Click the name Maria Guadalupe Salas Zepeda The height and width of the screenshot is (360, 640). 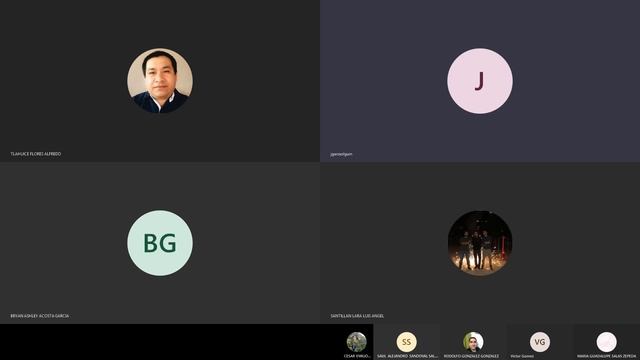point(607,356)
